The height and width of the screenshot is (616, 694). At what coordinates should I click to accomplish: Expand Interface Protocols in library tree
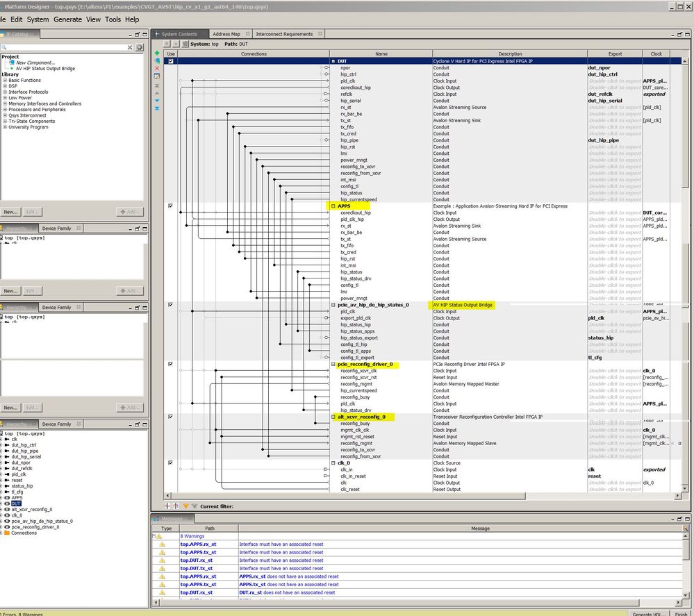[4, 92]
